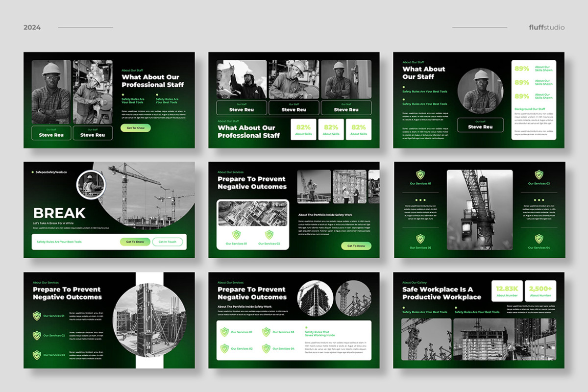Click the 2024 year label

32,28
